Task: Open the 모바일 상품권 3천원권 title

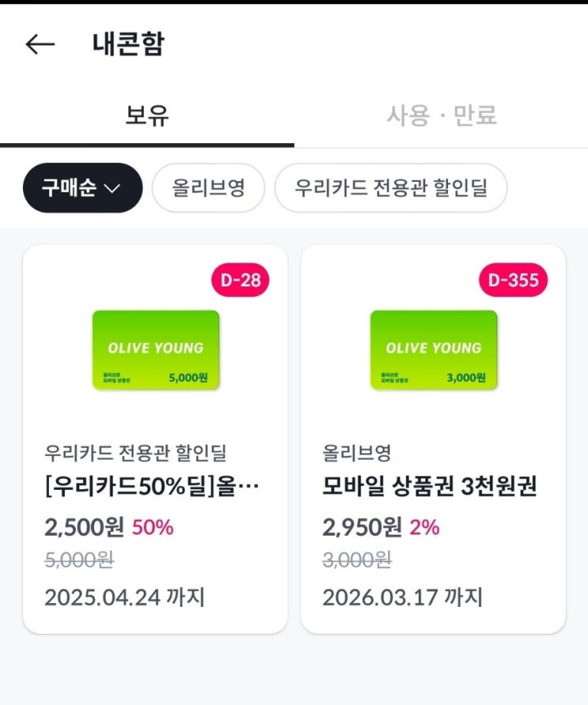Action: 429,486
